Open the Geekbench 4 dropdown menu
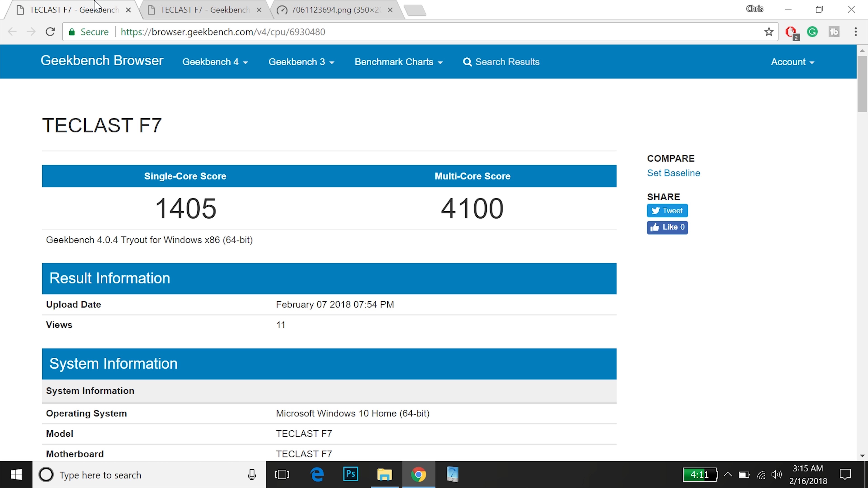The height and width of the screenshot is (488, 868). pos(215,62)
